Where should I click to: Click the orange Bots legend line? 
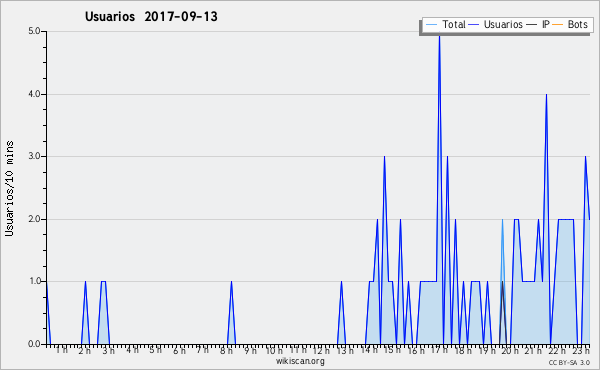[x=558, y=25]
